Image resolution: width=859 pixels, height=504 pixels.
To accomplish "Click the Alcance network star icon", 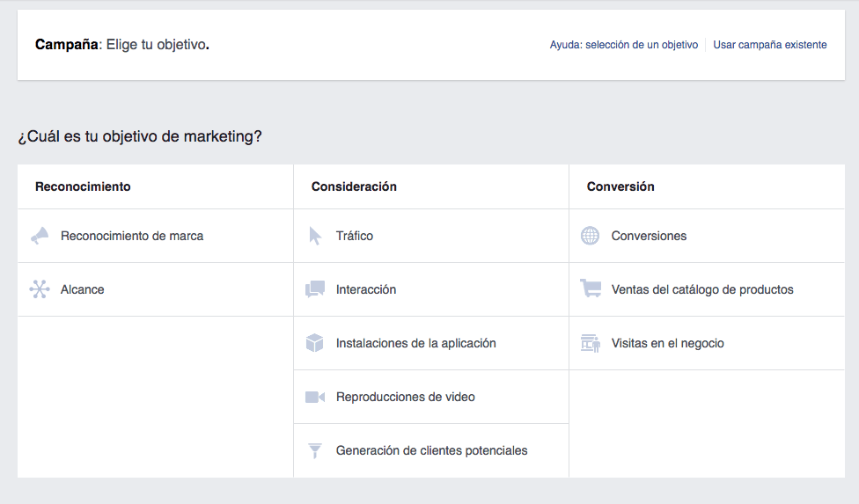I will pyautogui.click(x=40, y=289).
